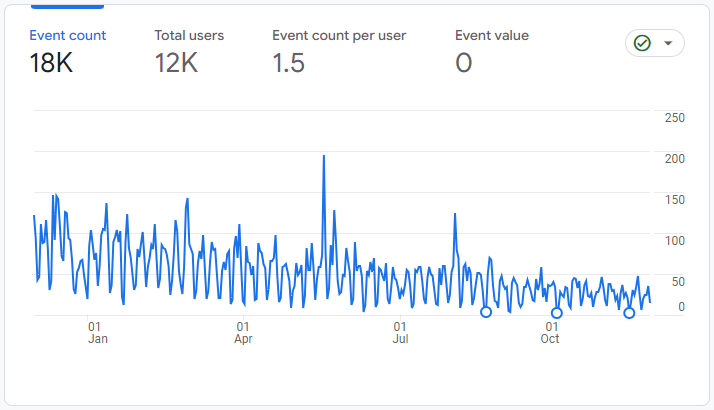Screen dimensions: 714x410
Task: Click the anomaly marker before October
Action: (486, 312)
